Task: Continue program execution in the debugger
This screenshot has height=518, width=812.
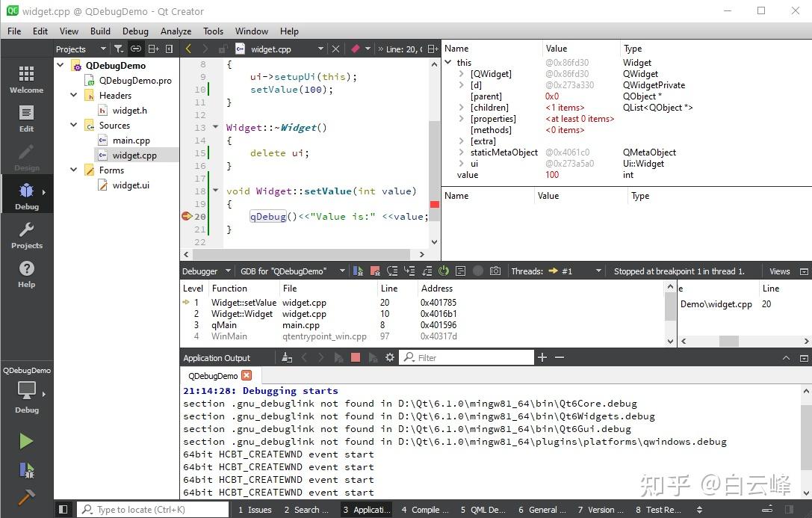Action: (x=357, y=271)
